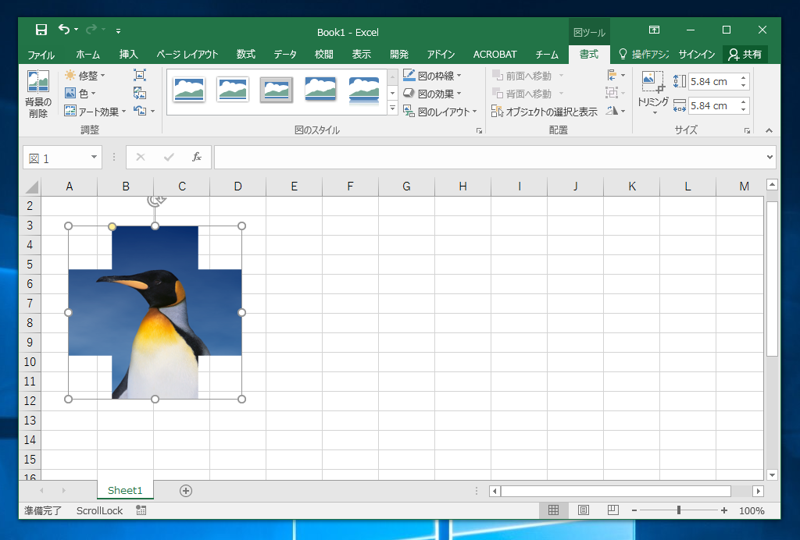Open the 色 color dropdown
Viewport: 800px width, 540px height.
click(x=80, y=93)
